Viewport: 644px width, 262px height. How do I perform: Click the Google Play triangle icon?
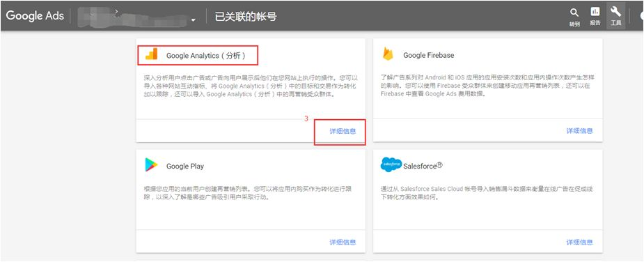tap(151, 165)
